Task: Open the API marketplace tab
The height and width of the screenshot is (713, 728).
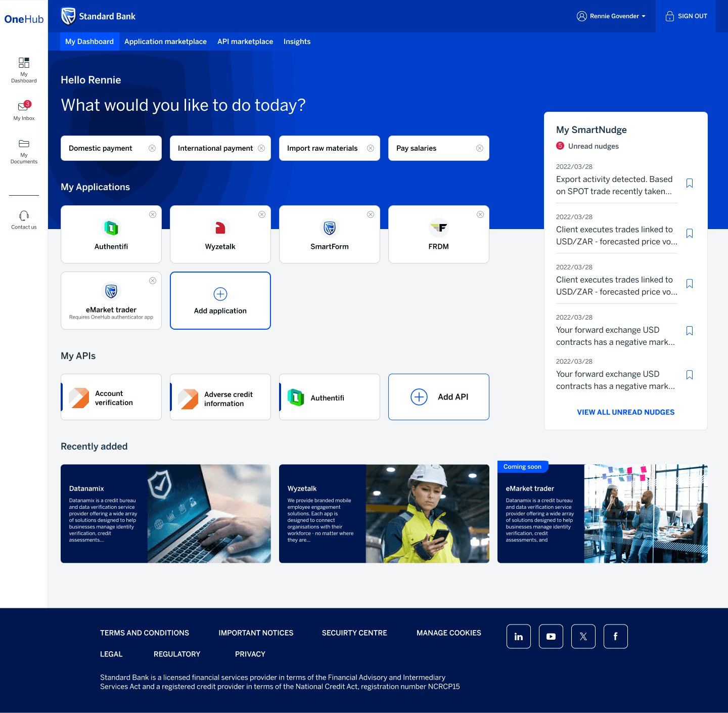Action: pyautogui.click(x=245, y=41)
